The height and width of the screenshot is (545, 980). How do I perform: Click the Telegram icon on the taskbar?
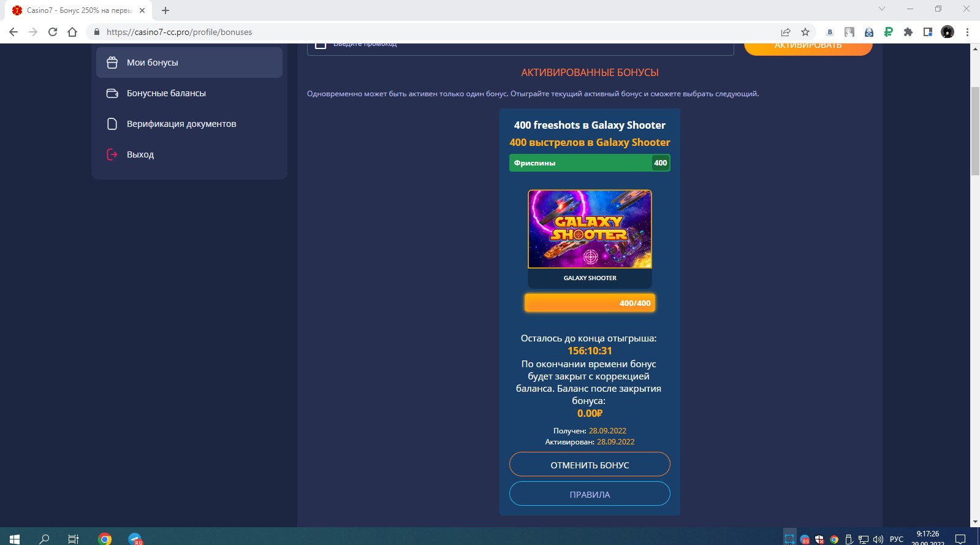(x=135, y=539)
